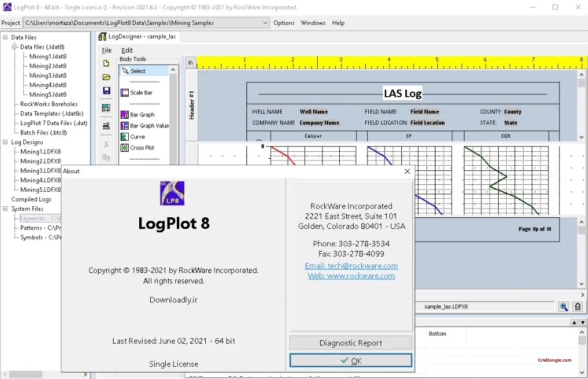This screenshot has height=379, width=588.
Task: Open the project path dropdown
Action: (x=266, y=23)
